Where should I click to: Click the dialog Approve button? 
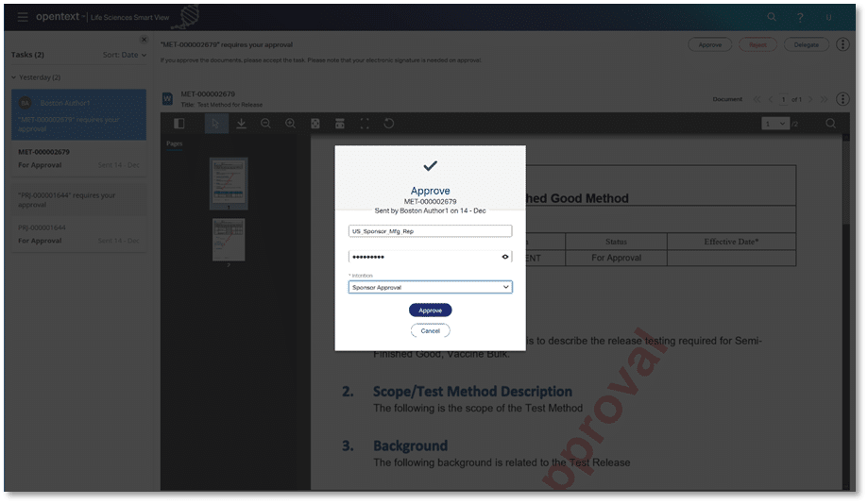430,311
